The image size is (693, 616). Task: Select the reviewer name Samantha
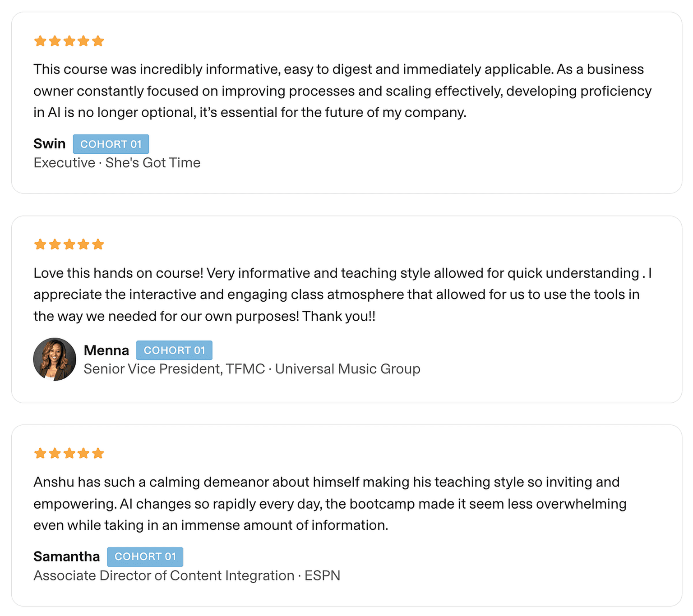67,557
